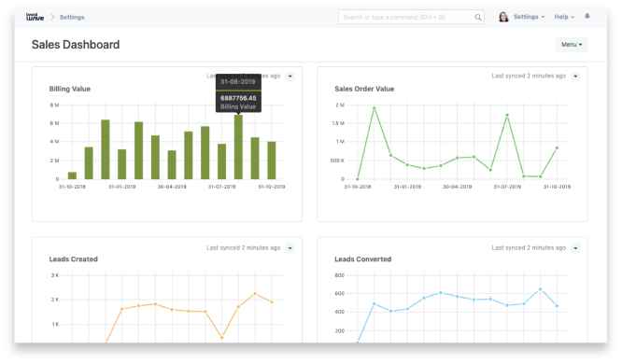Screen dimensions: 622x364
Task: Open the Settings dropdown in the navbar
Action: click(529, 17)
